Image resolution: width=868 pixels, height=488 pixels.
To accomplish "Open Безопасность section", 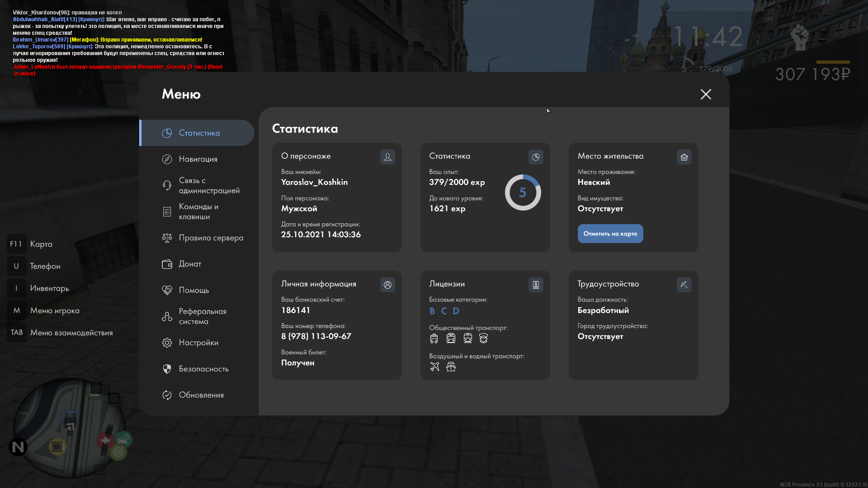I will point(203,369).
